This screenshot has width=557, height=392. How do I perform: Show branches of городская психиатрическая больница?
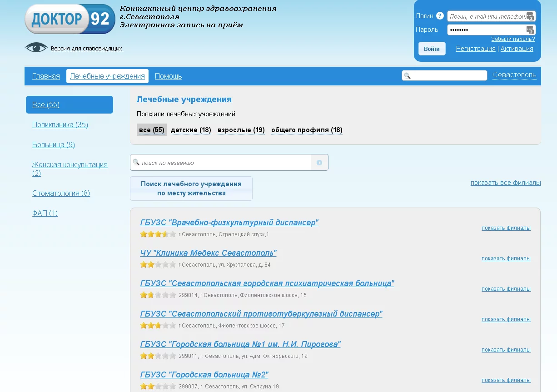506,289
